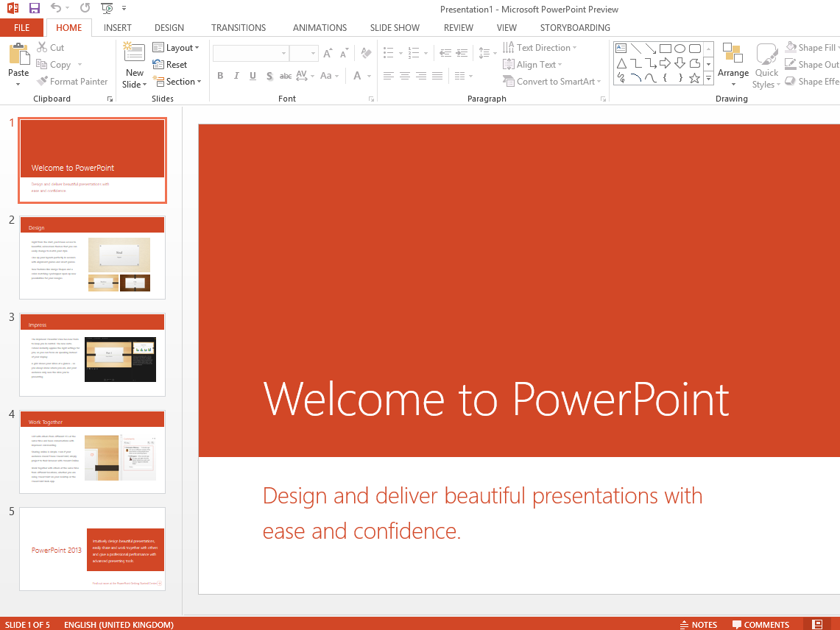The width and height of the screenshot is (840, 630).
Task: Toggle text shadow
Action: [x=269, y=76]
